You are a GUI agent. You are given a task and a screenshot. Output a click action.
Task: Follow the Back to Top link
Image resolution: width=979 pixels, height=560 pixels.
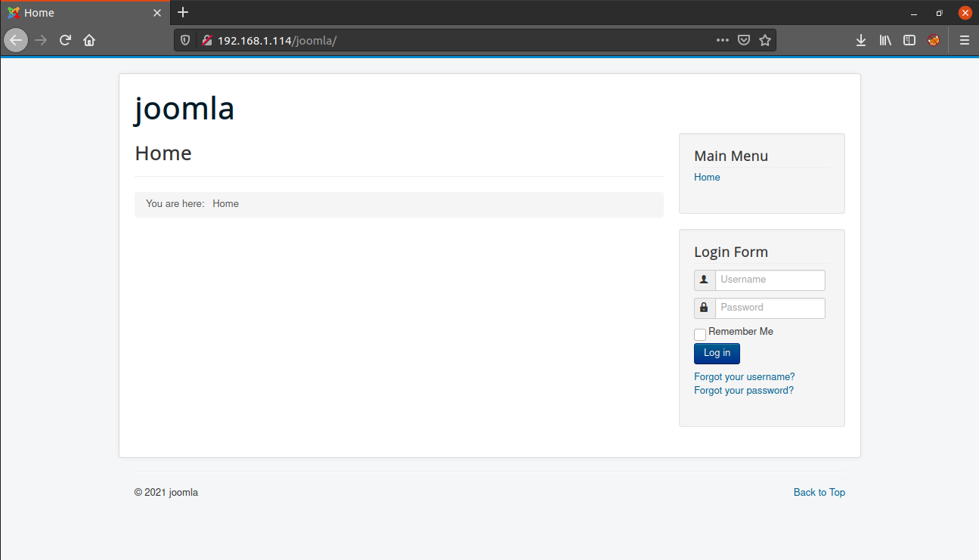[819, 492]
